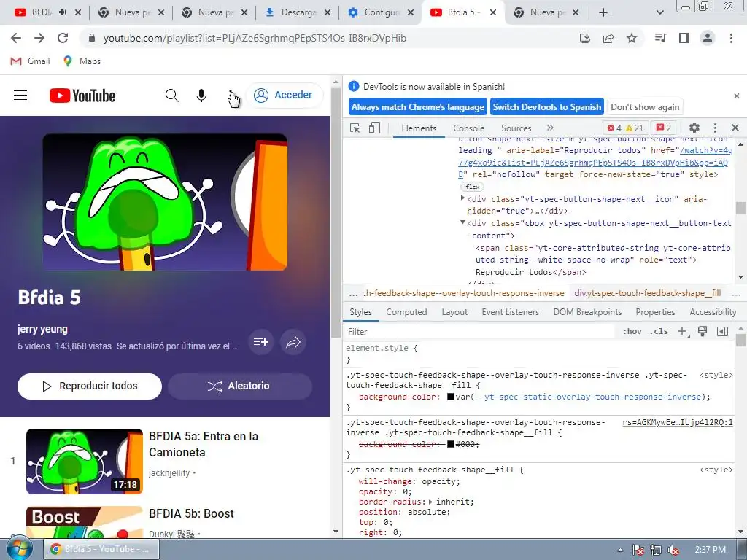Toggle device toolbar in DevTools
Viewport: 747px width, 560px height.
374,128
